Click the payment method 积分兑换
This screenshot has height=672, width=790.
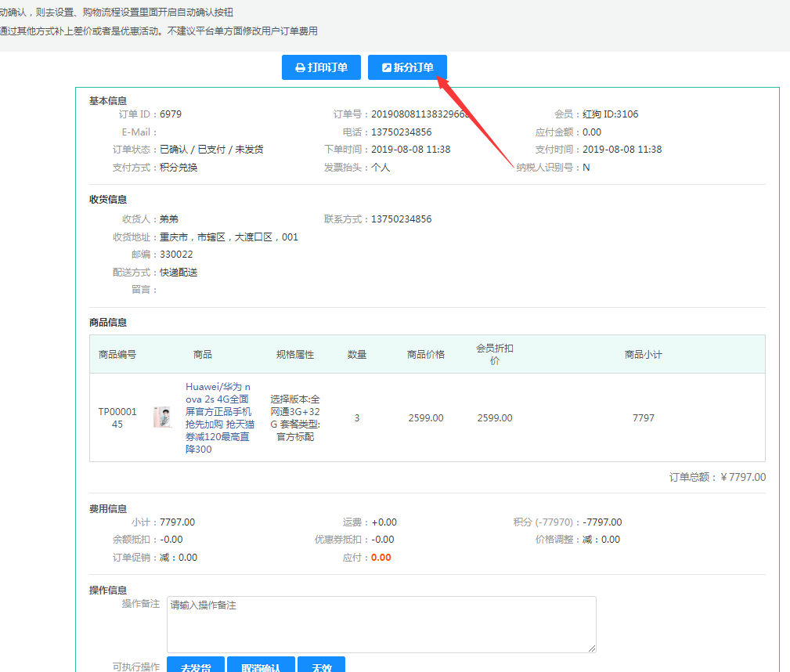point(179,168)
